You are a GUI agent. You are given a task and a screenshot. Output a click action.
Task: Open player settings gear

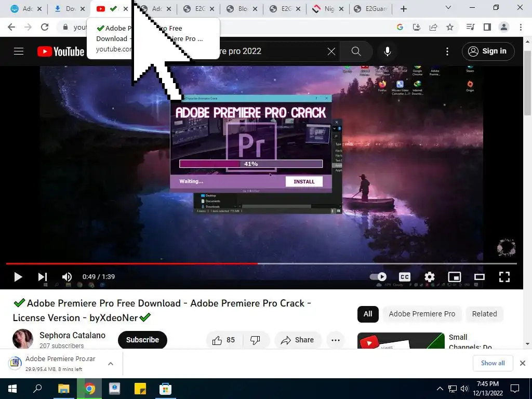point(430,277)
